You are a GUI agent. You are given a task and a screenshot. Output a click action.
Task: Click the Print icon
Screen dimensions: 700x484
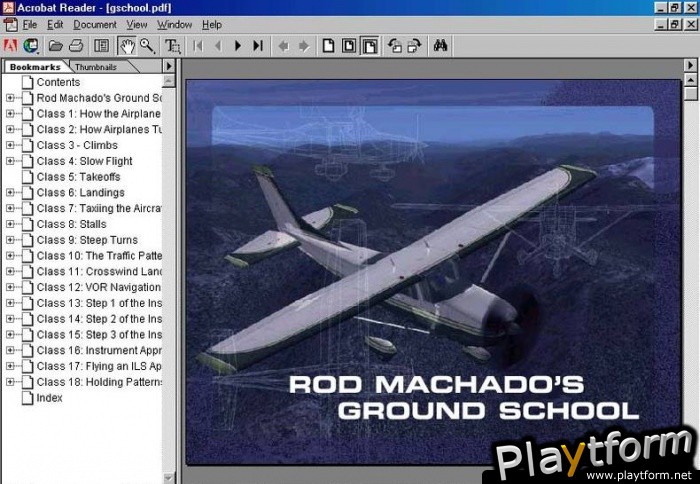(76, 45)
